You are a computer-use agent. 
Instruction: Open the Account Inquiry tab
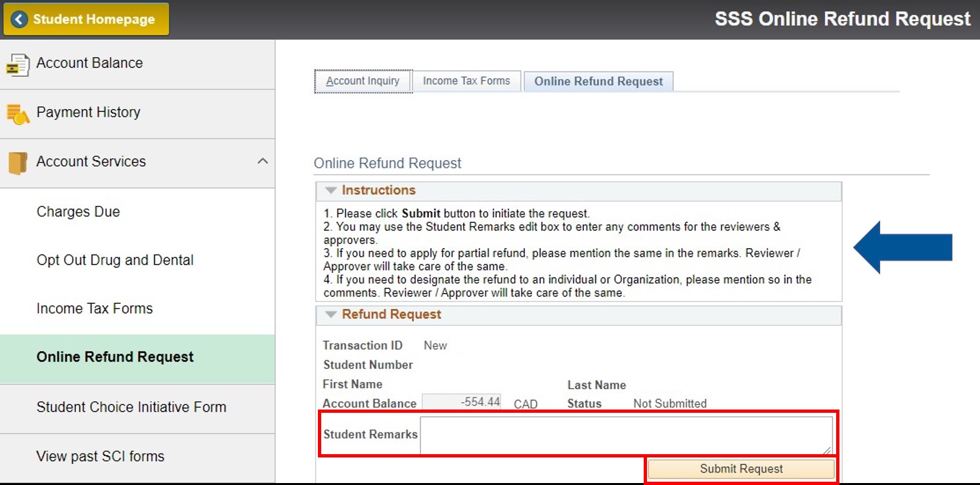point(363,81)
